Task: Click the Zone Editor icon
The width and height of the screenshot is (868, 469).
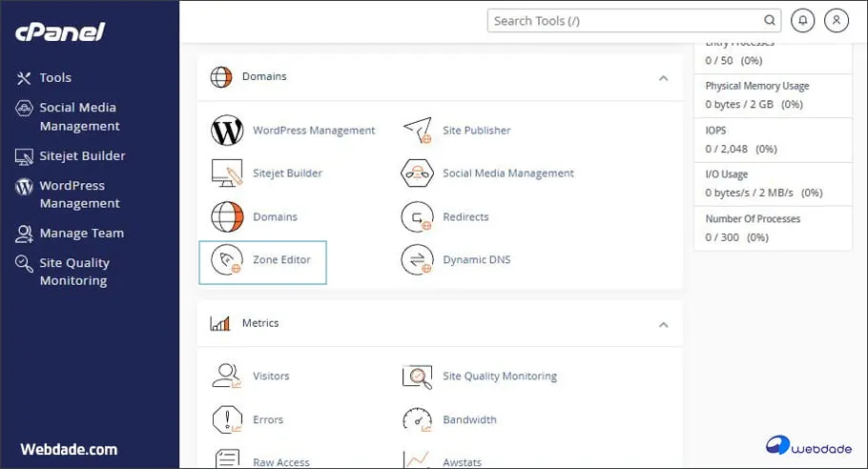Action: (x=227, y=259)
